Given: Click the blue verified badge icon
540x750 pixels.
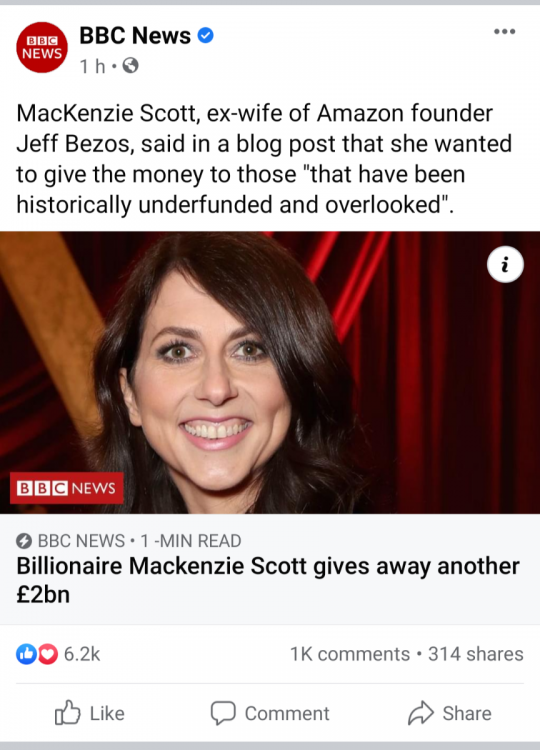Looking at the screenshot, I should click(x=206, y=35).
